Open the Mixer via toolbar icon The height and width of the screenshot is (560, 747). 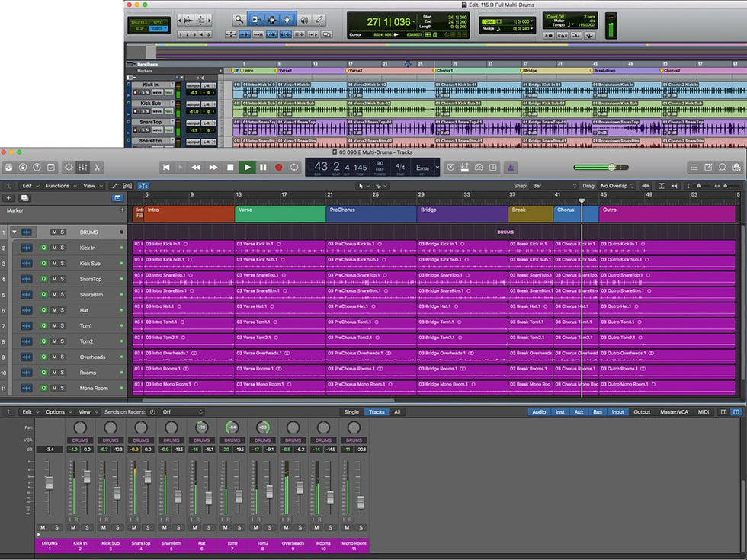click(x=84, y=167)
